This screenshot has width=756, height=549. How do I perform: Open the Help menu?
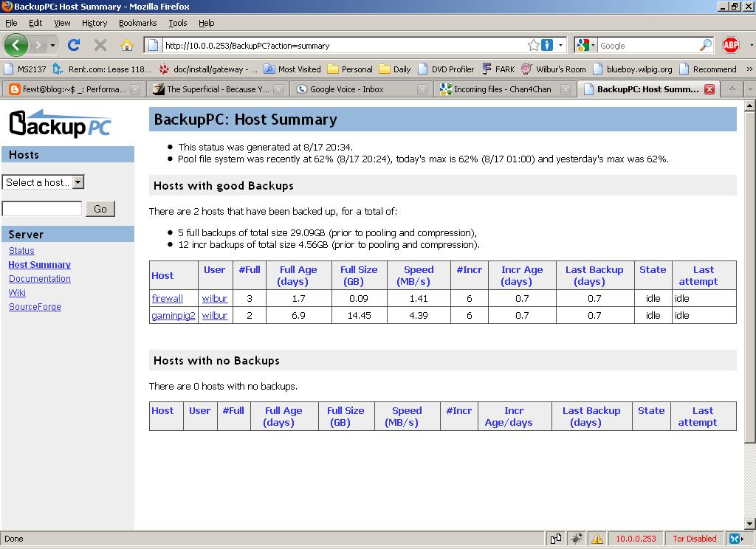point(207,23)
